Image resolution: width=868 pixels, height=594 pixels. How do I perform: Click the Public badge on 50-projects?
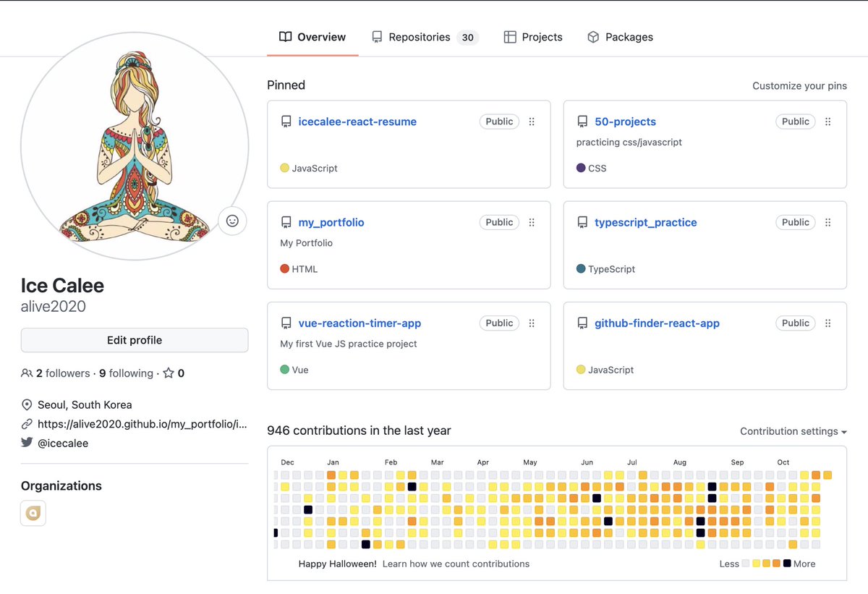796,122
